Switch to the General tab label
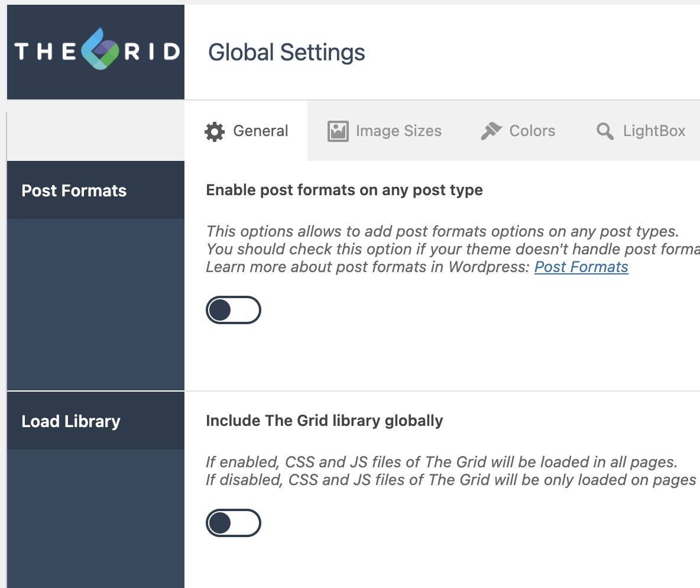The height and width of the screenshot is (588, 700). tap(261, 131)
